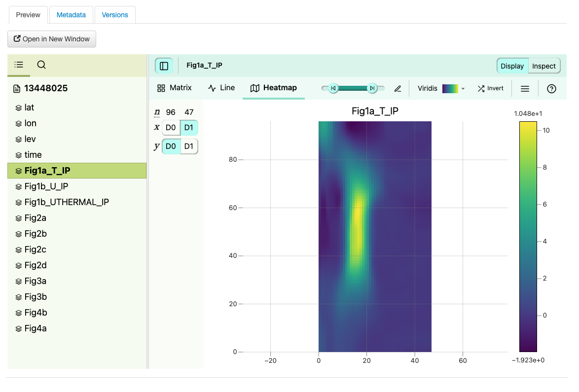Open the Fig4a dataset entry
Screen dimensions: 579x392
tap(36, 328)
